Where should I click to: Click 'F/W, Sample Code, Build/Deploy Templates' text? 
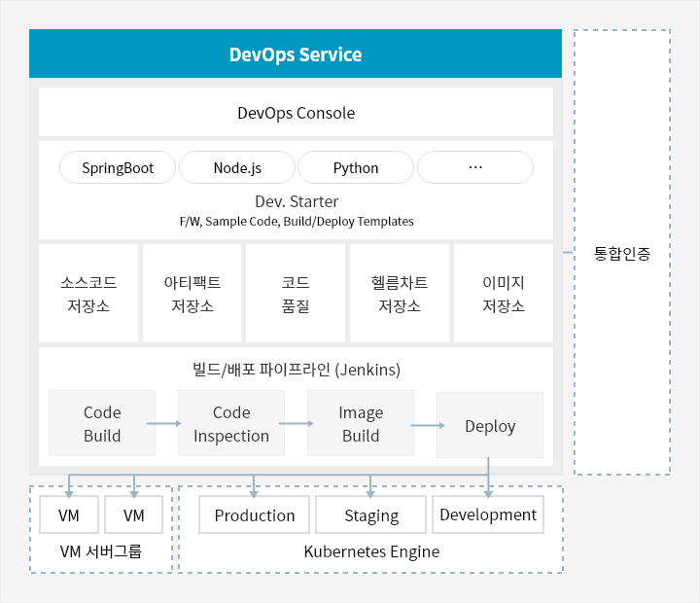tap(297, 222)
